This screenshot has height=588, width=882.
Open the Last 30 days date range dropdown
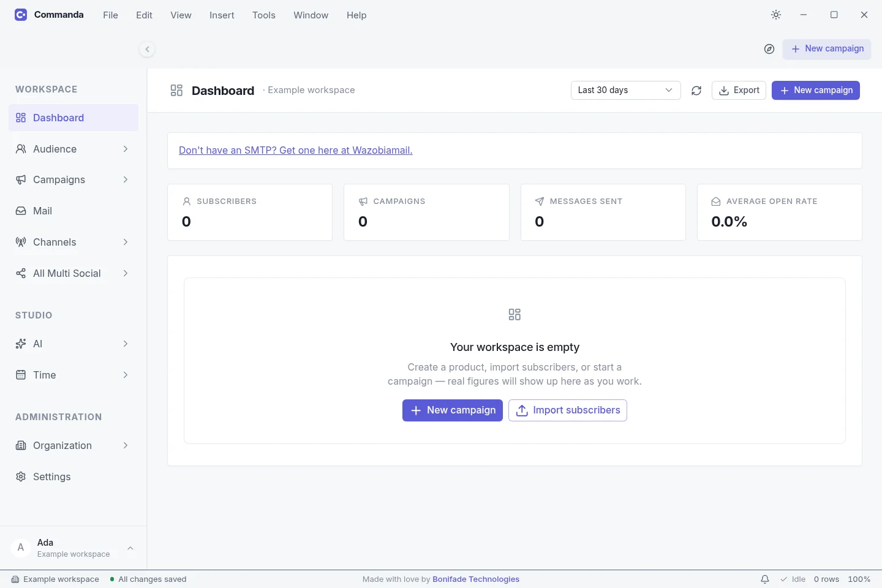626,91
